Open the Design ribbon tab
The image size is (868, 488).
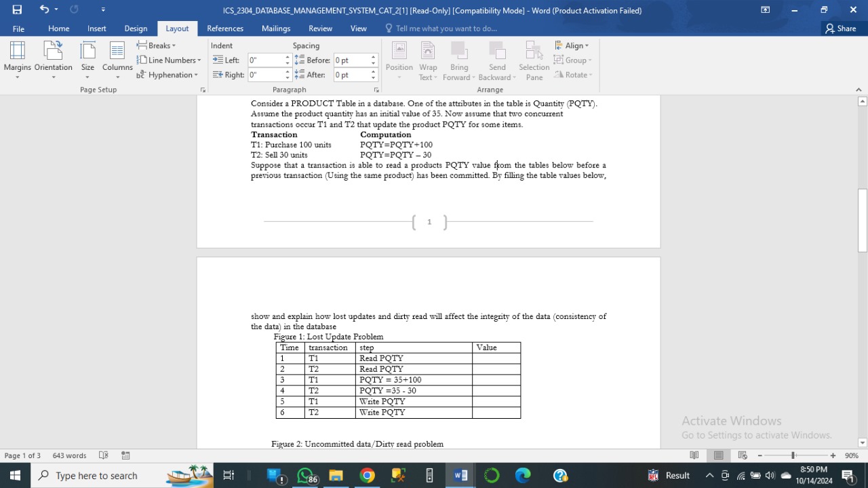coord(136,29)
